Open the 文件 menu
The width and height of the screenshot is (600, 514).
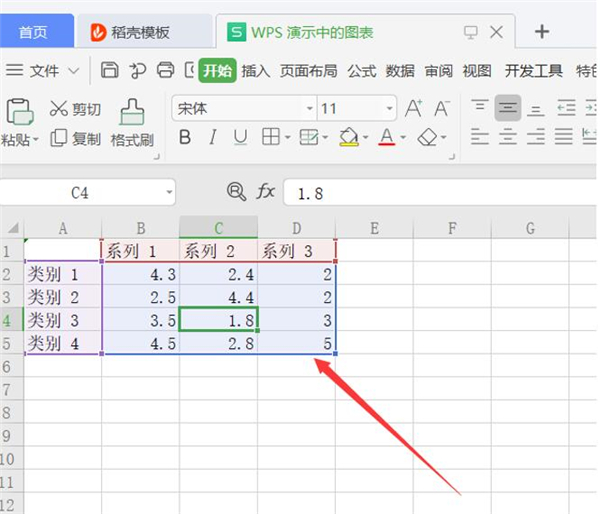pos(45,70)
